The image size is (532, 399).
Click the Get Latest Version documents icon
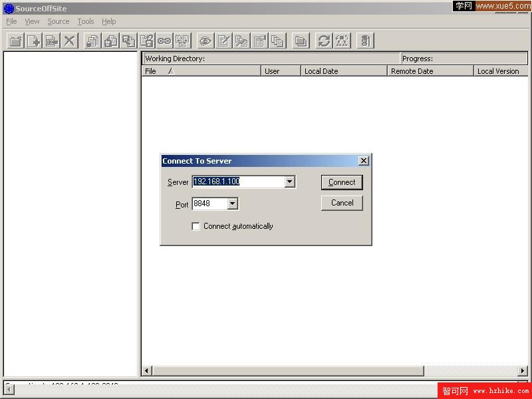click(x=92, y=41)
